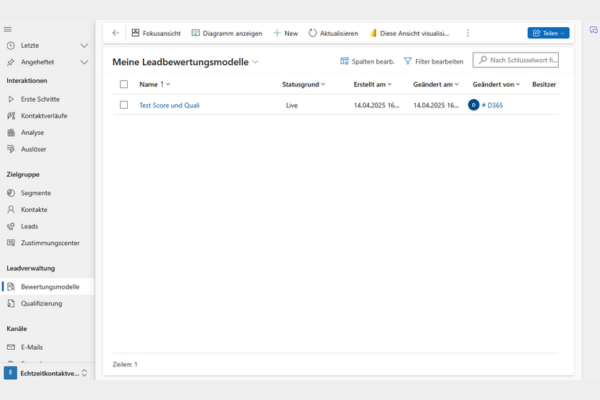Viewport: 600px width, 400px height.
Task: Click the D365 user avatar circle
Action: click(x=473, y=105)
